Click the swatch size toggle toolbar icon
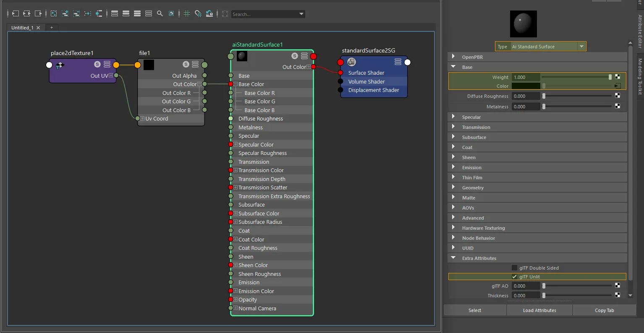The width and height of the screenshot is (644, 333). 171,14
